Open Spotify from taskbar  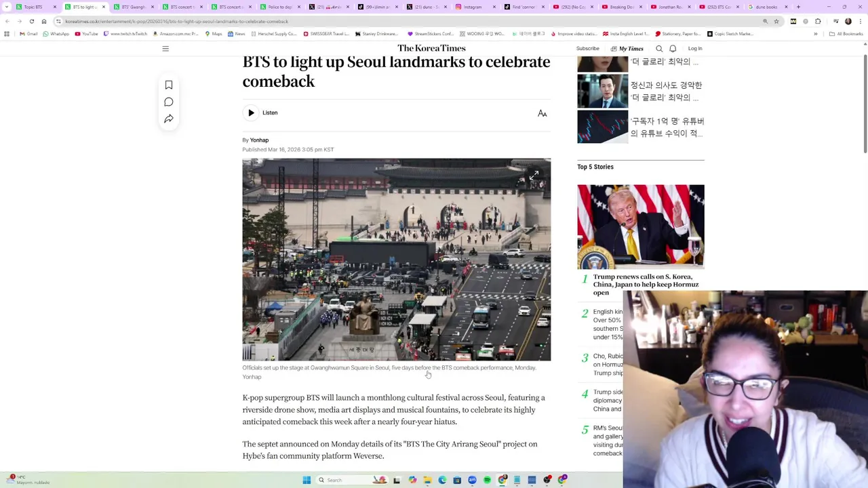click(x=487, y=480)
